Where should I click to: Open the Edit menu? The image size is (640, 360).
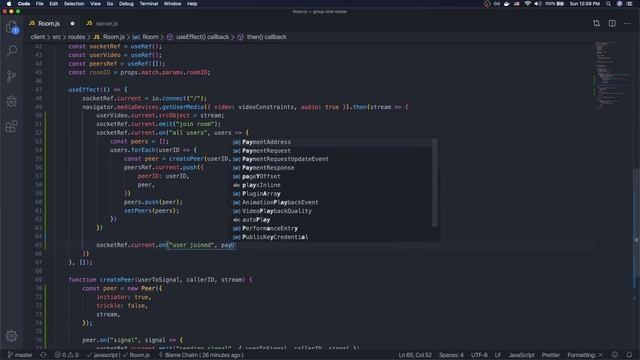pos(53,4)
